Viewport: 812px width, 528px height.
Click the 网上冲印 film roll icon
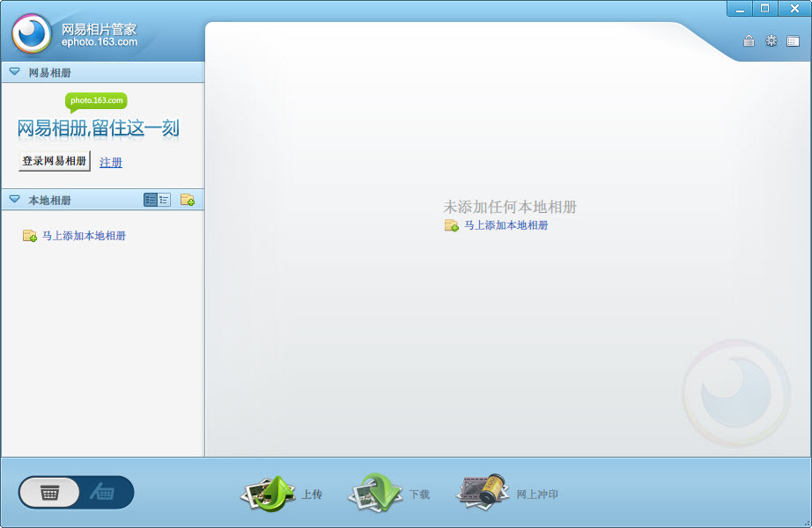pyautogui.click(x=482, y=492)
